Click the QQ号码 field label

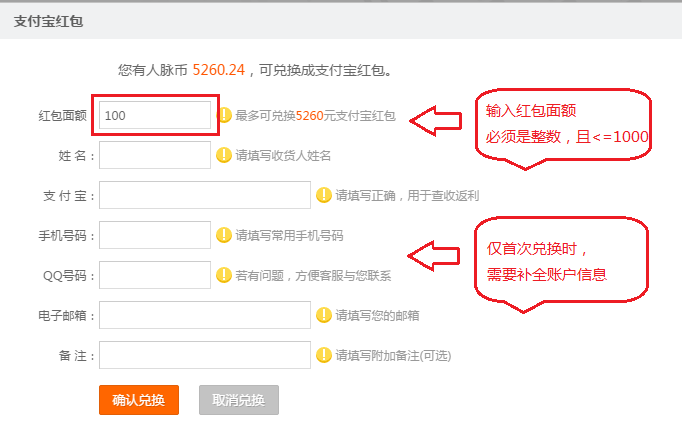coord(69,276)
